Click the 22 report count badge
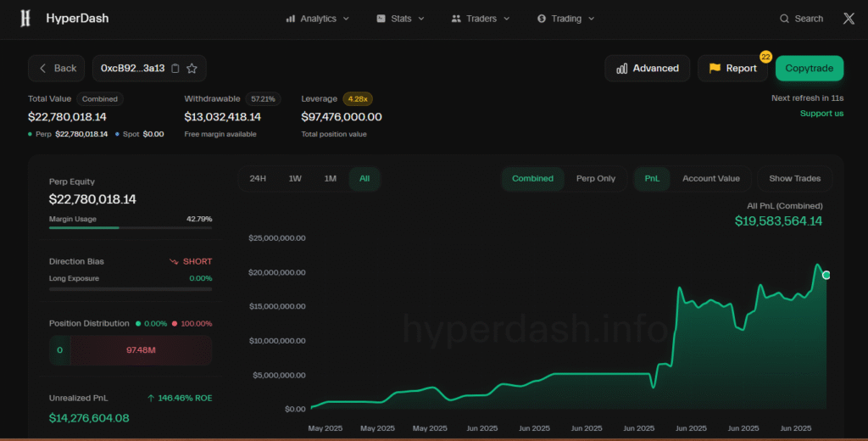Viewport: 868px width, 441px height. tap(765, 57)
